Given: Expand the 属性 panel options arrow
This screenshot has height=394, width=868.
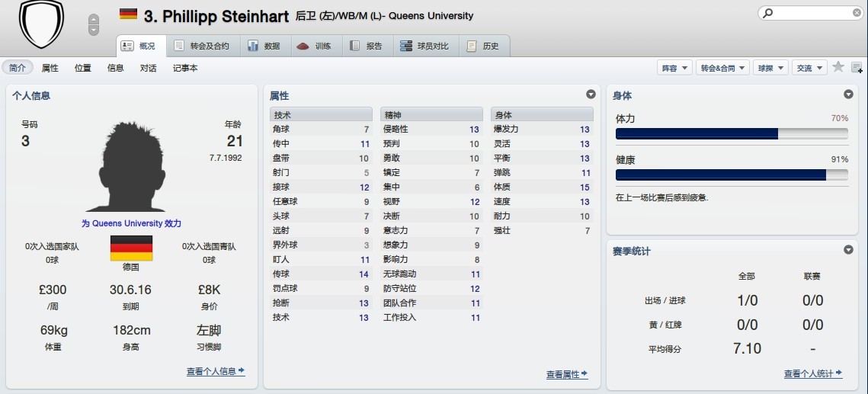Looking at the screenshot, I should coord(591,94).
